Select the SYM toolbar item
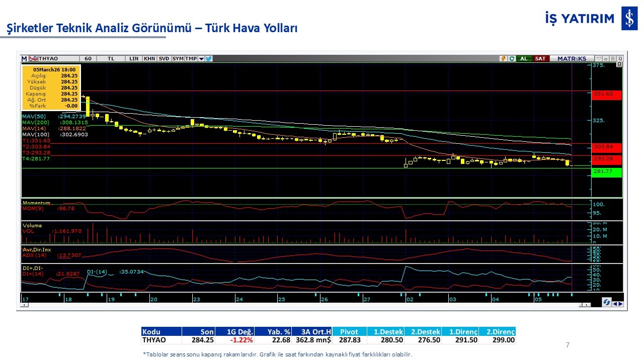 click(x=178, y=59)
